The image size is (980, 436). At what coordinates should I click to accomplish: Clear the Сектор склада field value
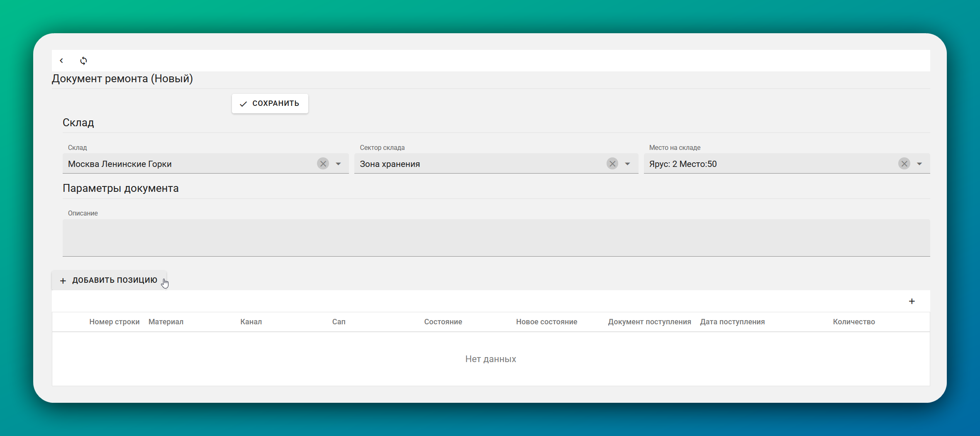[612, 164]
